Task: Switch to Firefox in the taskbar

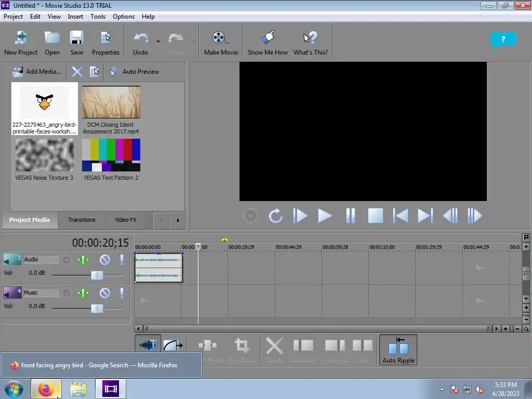Action: click(46, 389)
